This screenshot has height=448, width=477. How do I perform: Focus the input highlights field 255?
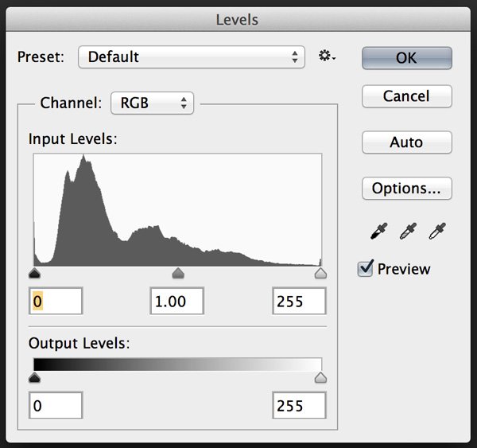pyautogui.click(x=300, y=301)
